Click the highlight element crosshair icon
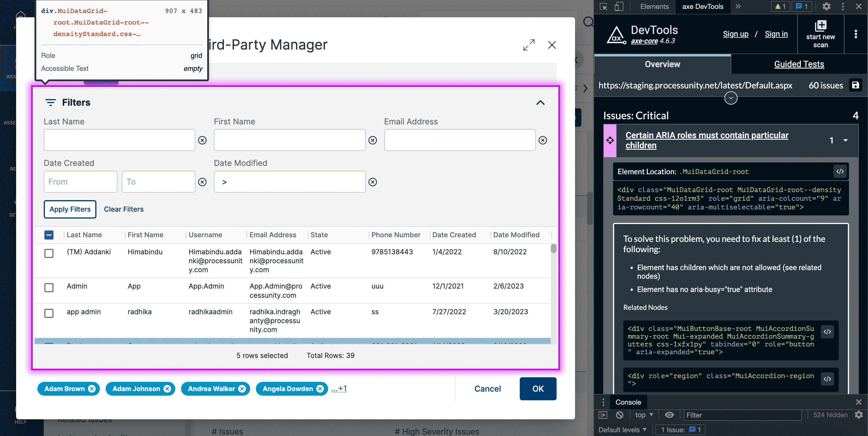 (610, 140)
